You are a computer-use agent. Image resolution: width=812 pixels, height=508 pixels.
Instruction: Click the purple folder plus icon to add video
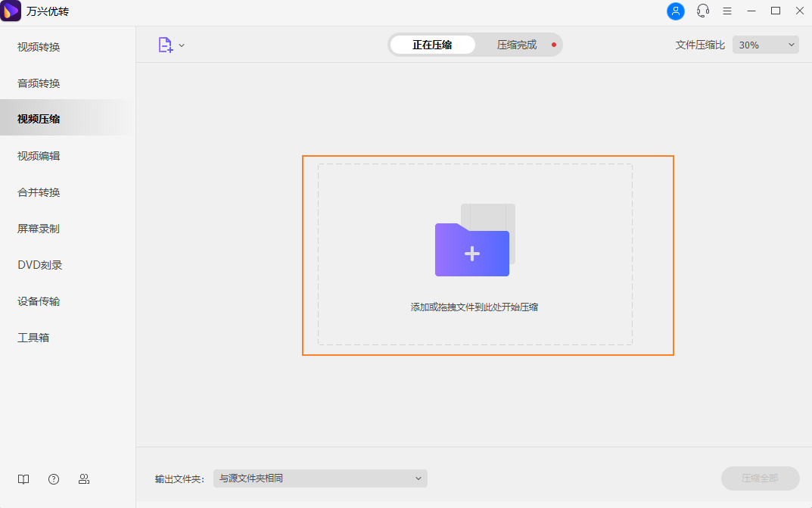point(472,250)
